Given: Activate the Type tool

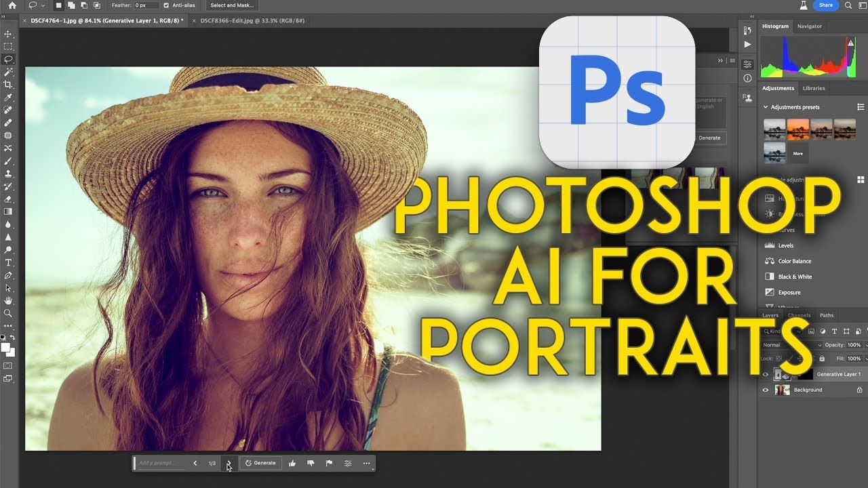Looking at the screenshot, I should pyautogui.click(x=7, y=262).
